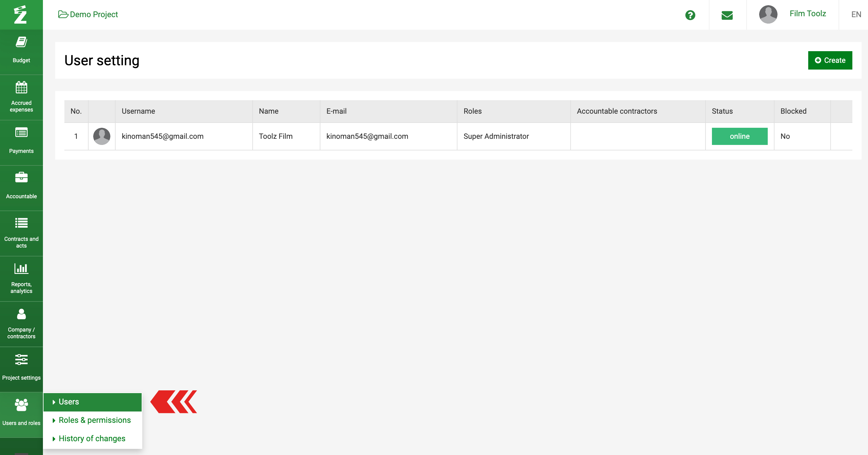Go to Payments sidebar icon
The image size is (868, 455).
(21, 133)
